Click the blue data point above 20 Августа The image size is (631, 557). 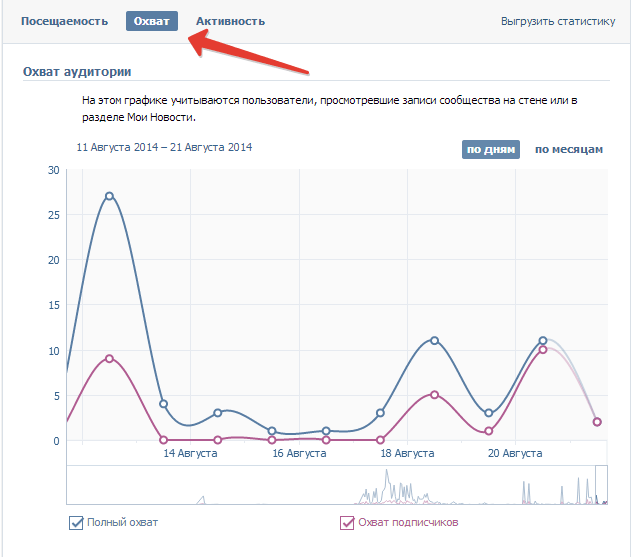(488, 413)
